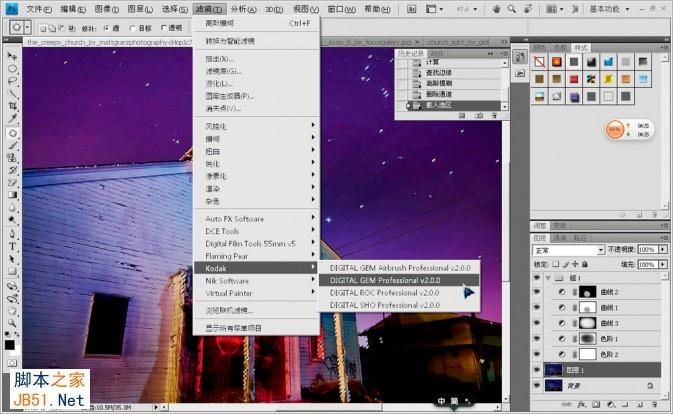
Task: Hide the 曲线 2 layer with its eye icon
Action: click(537, 292)
